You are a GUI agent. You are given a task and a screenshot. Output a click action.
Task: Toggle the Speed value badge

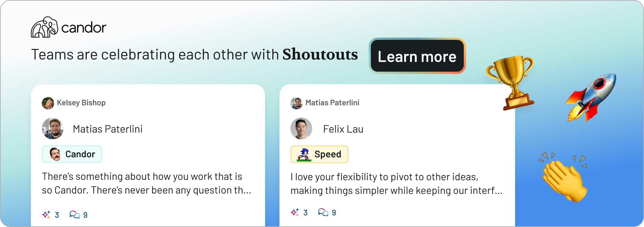319,154
